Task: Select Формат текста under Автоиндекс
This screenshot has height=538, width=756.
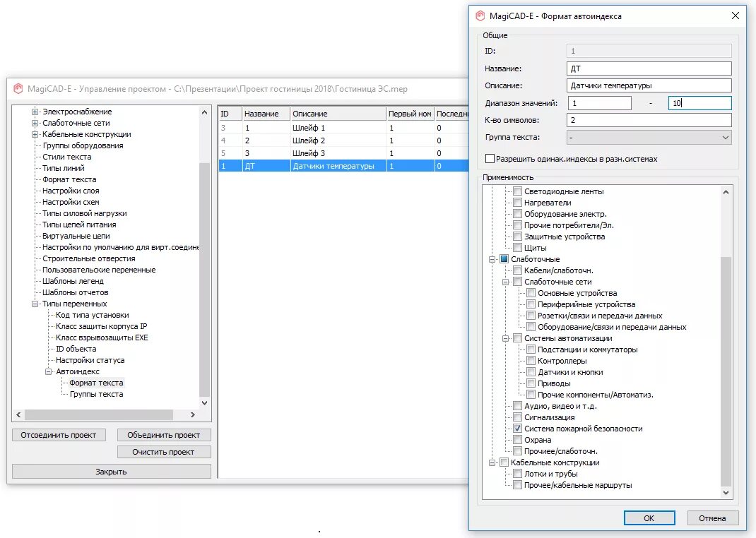Action: point(96,383)
